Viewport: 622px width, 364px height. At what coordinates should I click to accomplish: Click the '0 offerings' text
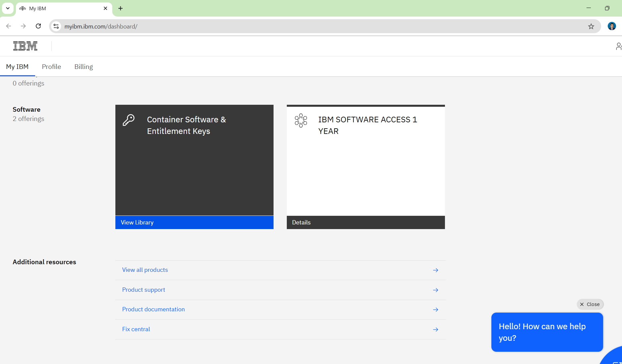29,83
